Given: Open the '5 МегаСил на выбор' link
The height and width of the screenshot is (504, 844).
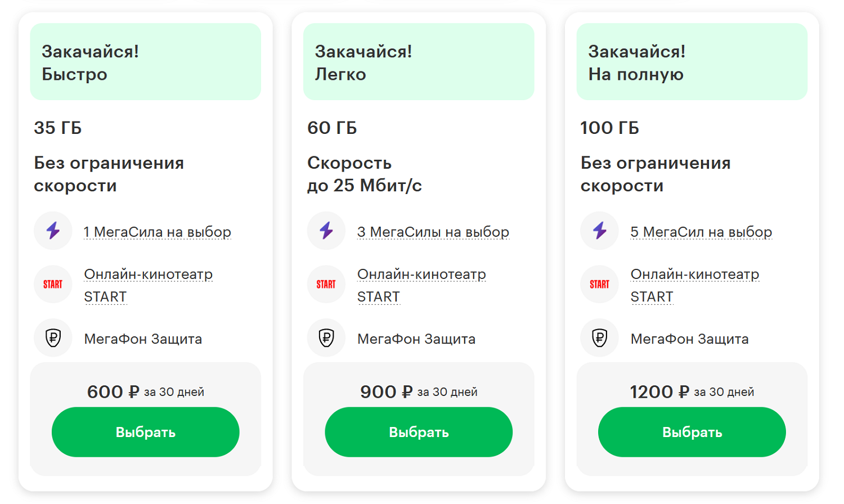Looking at the screenshot, I should pos(701,232).
